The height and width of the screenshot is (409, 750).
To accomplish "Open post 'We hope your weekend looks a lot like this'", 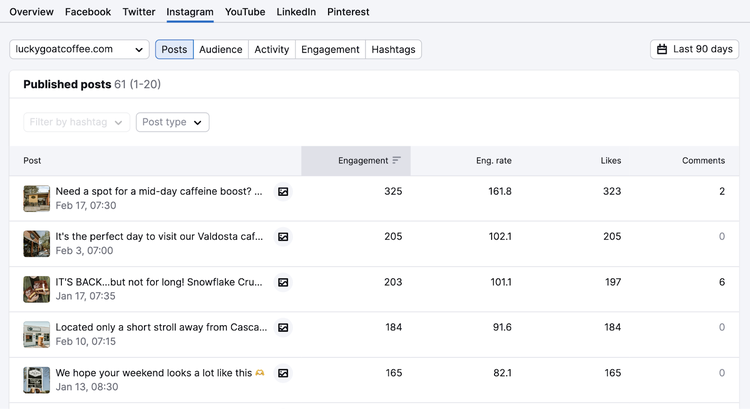I will 160,373.
